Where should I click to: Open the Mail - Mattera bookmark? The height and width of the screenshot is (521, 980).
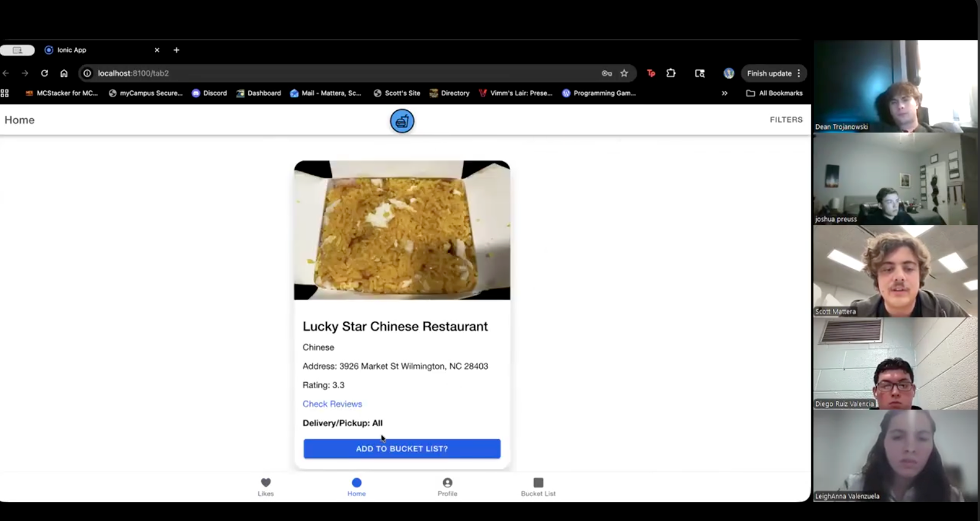(325, 93)
